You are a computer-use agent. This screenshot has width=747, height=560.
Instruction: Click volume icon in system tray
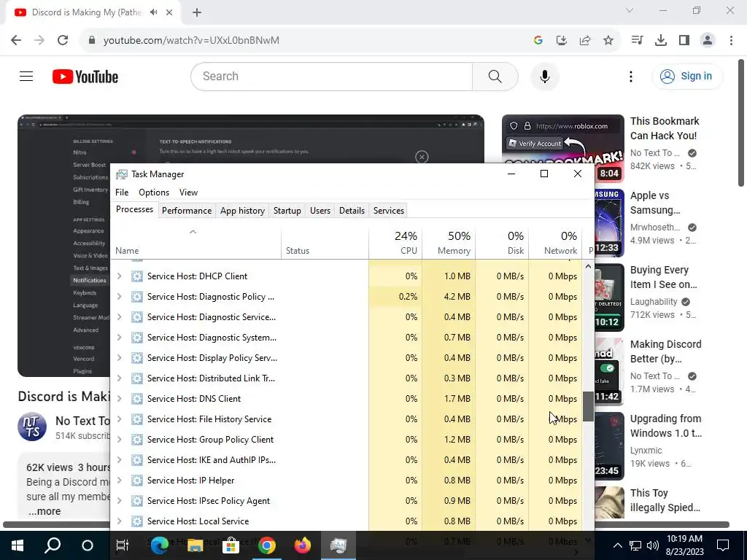[653, 545]
